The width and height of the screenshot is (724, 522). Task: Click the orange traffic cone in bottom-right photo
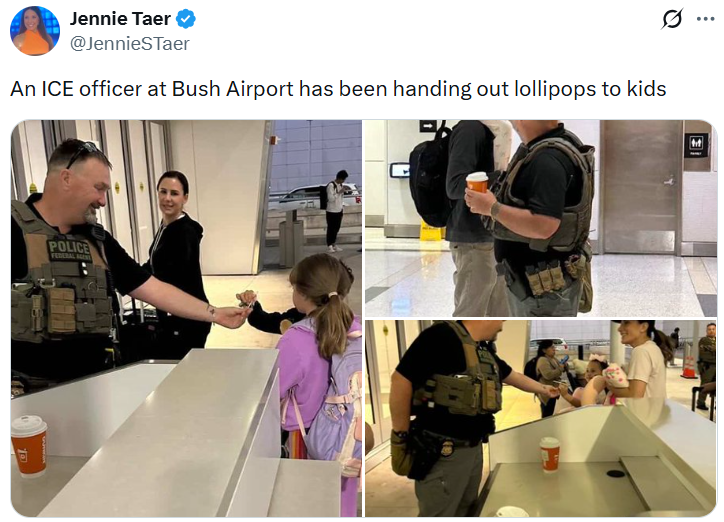point(688,367)
